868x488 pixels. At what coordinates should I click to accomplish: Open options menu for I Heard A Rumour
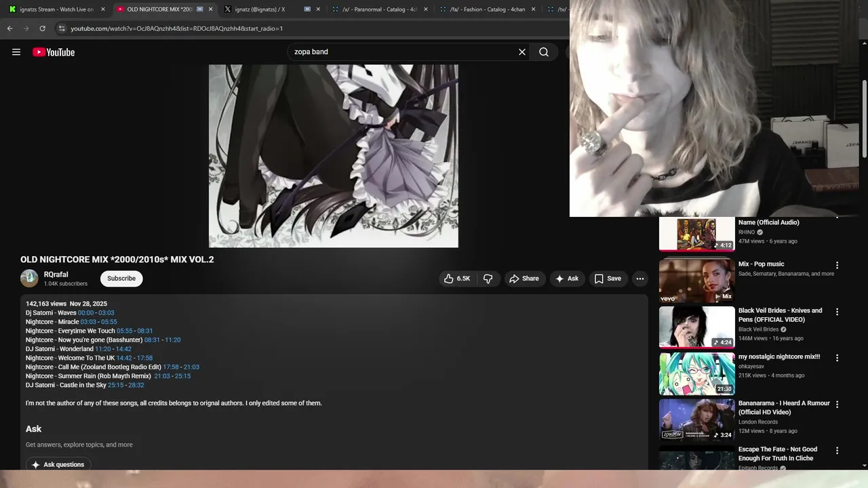837,405
